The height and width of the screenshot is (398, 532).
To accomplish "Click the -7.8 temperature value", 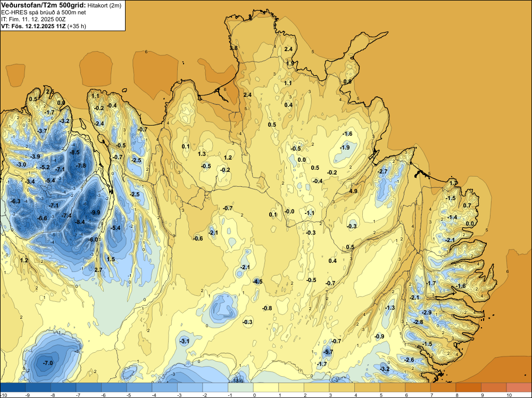I will pos(81,165).
